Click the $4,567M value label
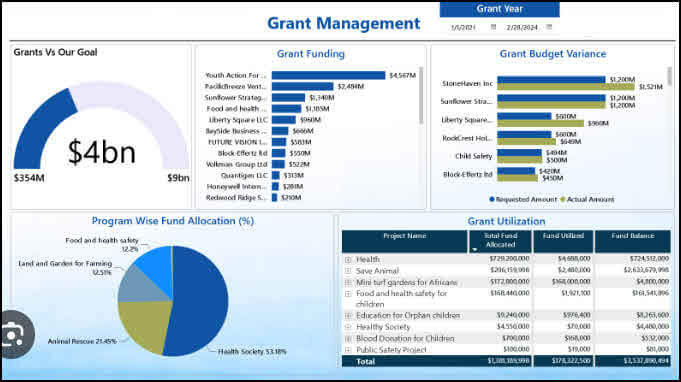 [x=403, y=76]
